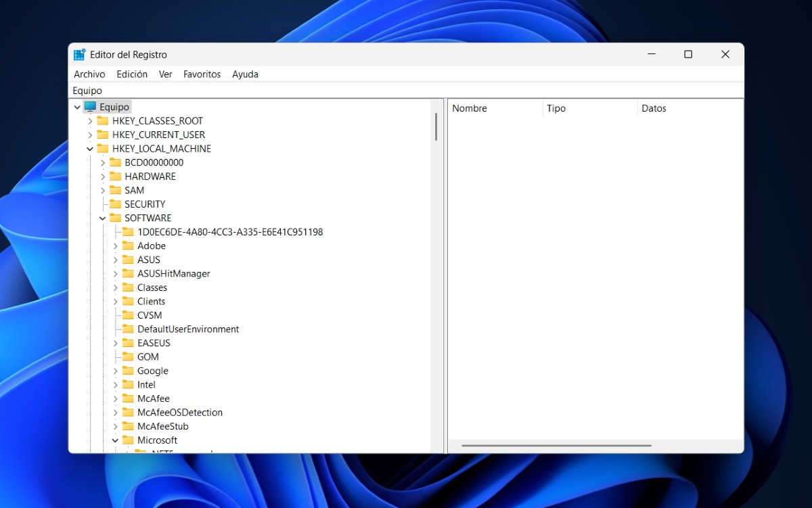812x508 pixels.
Task: Select the McAfeeStub key label
Action: pyautogui.click(x=163, y=426)
